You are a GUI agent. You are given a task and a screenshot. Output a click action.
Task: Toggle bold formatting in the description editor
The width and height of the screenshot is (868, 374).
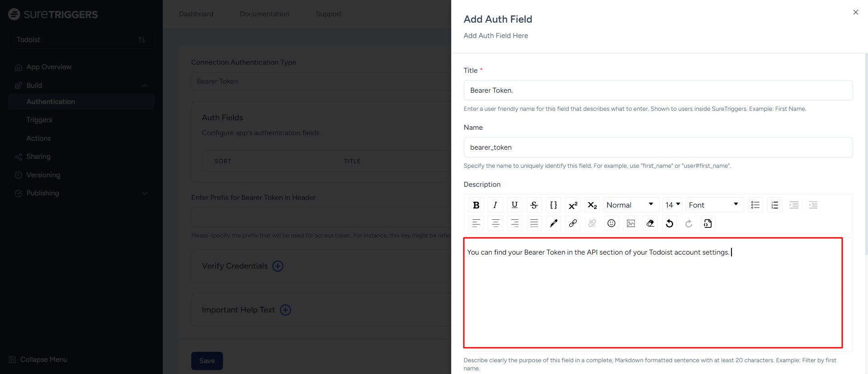[x=476, y=205]
